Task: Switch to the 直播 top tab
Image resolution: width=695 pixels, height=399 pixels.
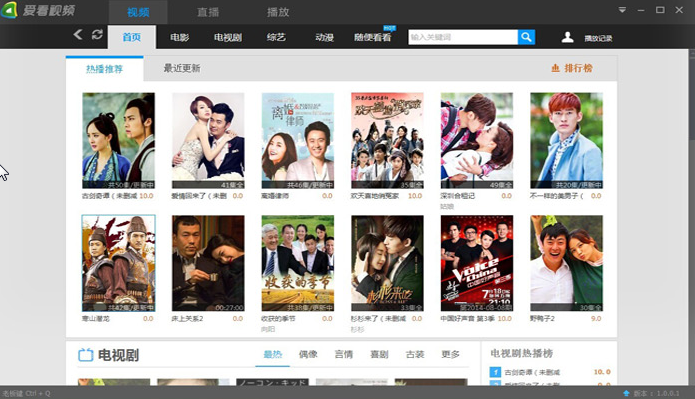Action: coord(208,12)
